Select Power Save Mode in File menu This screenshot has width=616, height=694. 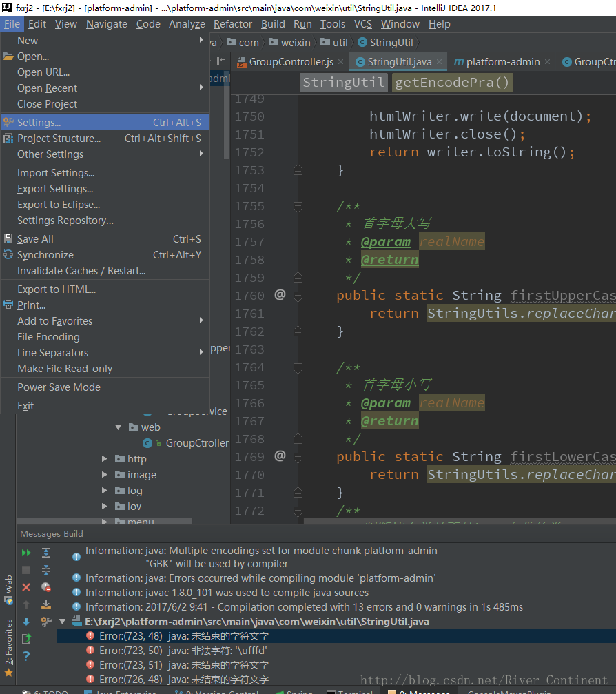pos(105,387)
